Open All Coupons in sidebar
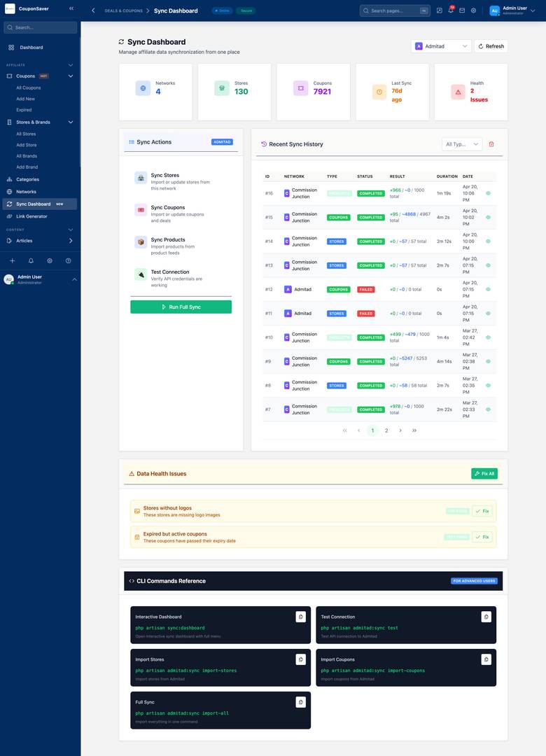The width and height of the screenshot is (546, 756). [x=29, y=87]
